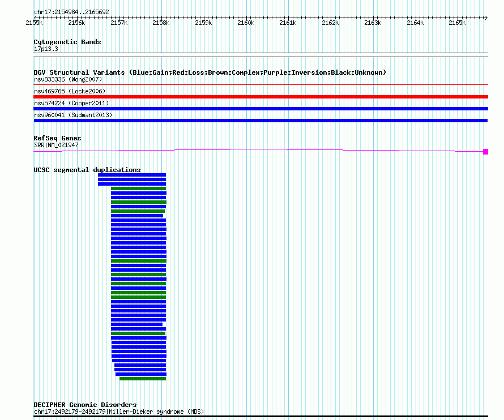Click the 2163k ruler tick label
The height and width of the screenshot is (420, 504).
(x=373, y=23)
